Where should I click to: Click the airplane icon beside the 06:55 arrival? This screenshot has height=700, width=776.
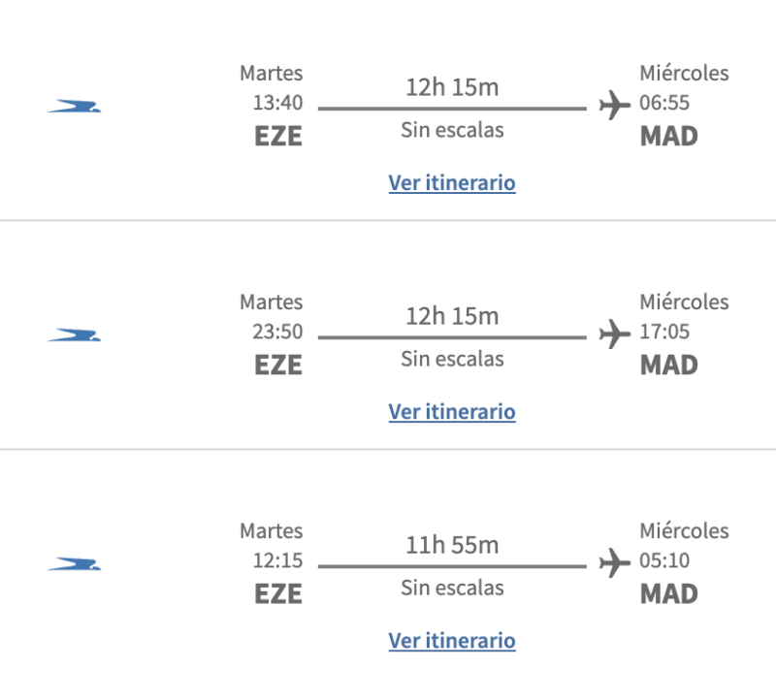pos(615,105)
